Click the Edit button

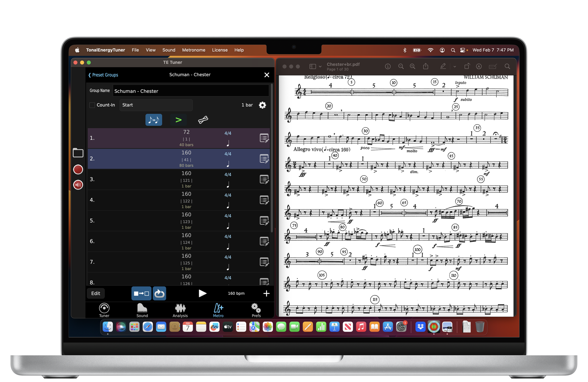click(x=96, y=294)
